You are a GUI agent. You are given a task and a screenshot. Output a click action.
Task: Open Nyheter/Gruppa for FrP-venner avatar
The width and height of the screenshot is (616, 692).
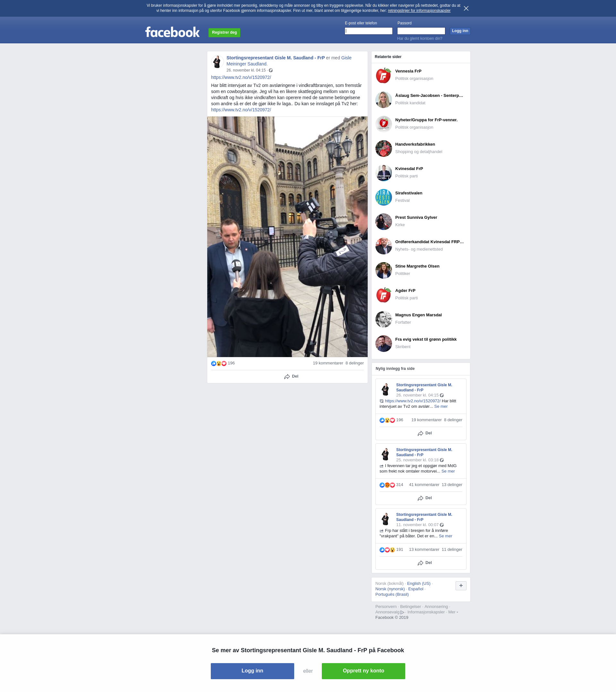click(383, 124)
